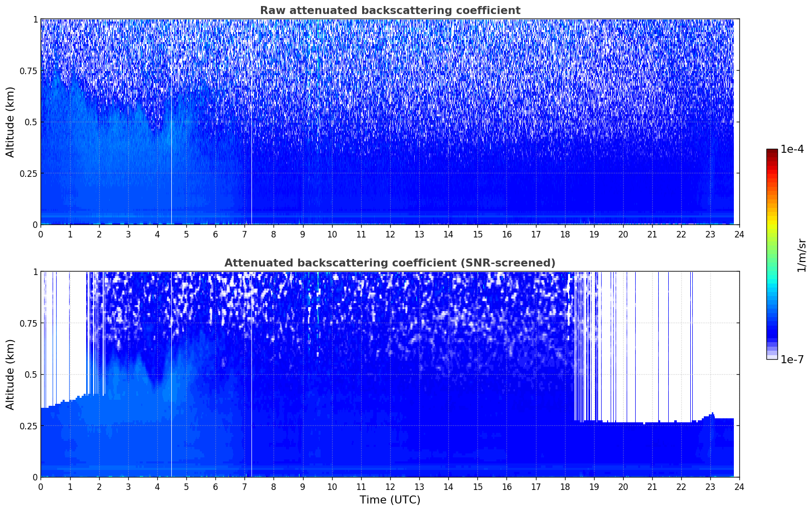Click the colorbar's '1e-4' maximum label

[792, 149]
